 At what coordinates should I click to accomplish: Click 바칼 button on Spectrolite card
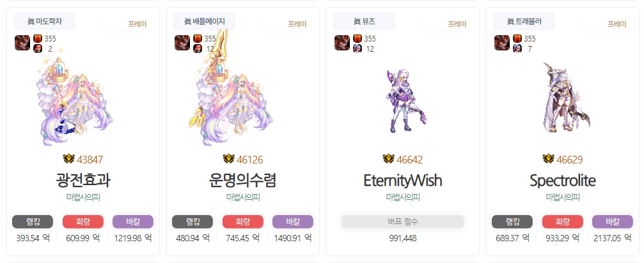point(613,222)
